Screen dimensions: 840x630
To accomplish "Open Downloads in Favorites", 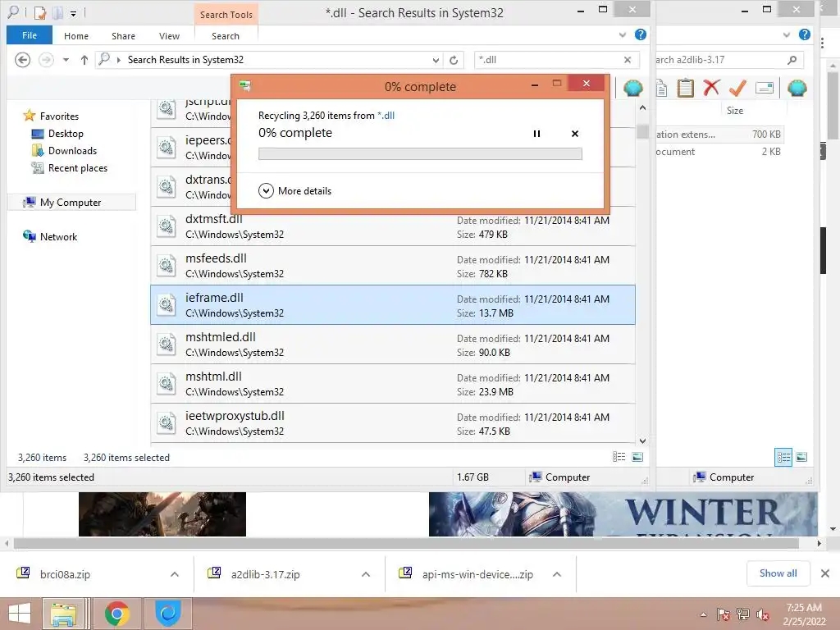I will [x=72, y=151].
